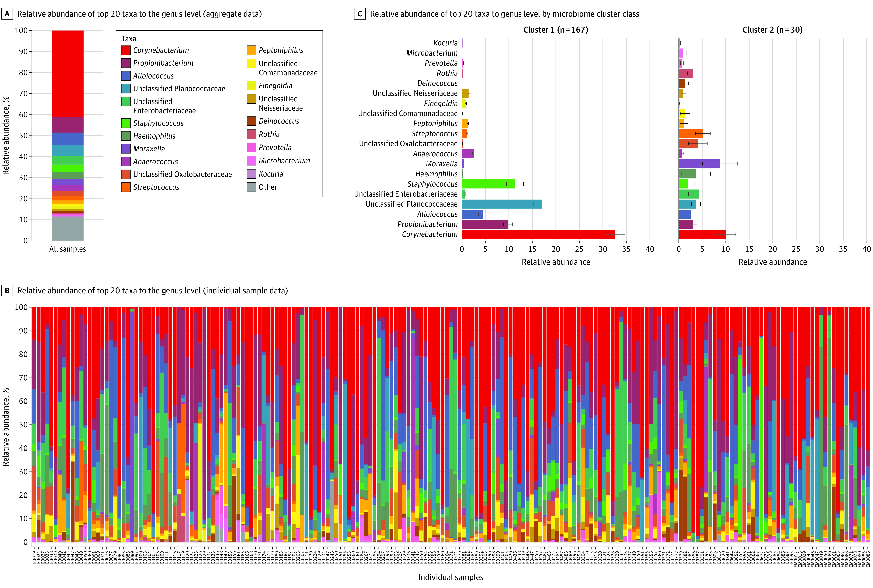Image resolution: width=873 pixels, height=588 pixels.
Task: Click the panel A letter box
Action: (7, 14)
